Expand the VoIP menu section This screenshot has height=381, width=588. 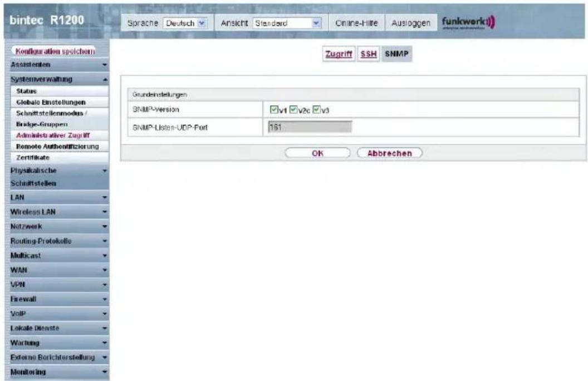(59, 314)
